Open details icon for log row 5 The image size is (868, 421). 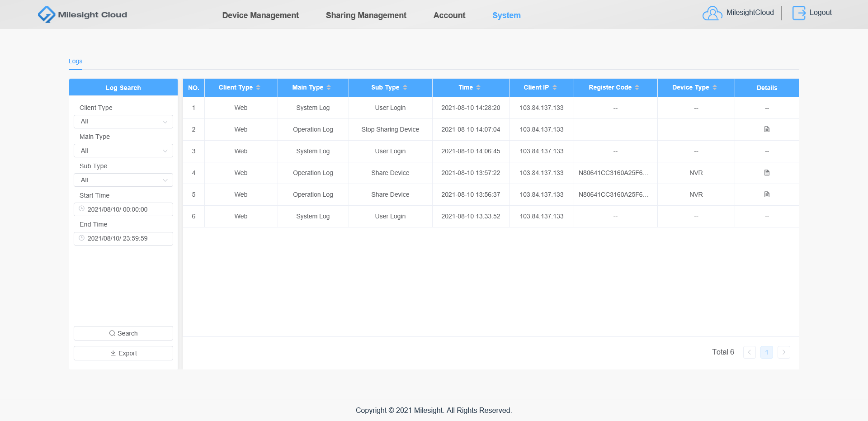click(767, 194)
